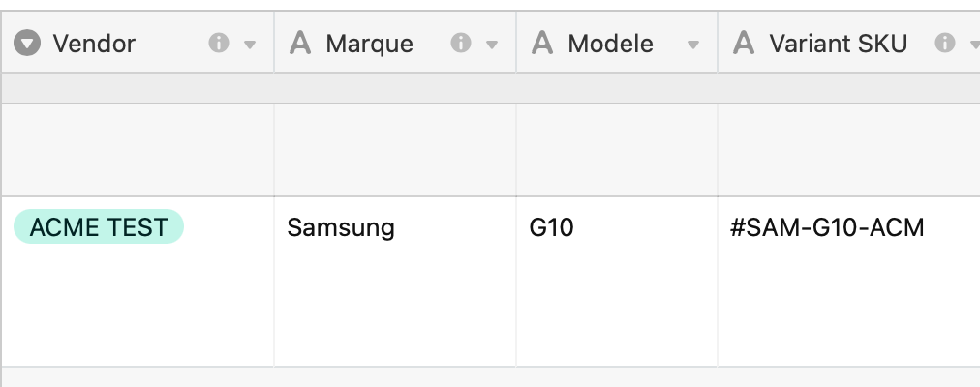Click the text field icon beside Modele
This screenshot has height=387, width=980.
(x=542, y=44)
